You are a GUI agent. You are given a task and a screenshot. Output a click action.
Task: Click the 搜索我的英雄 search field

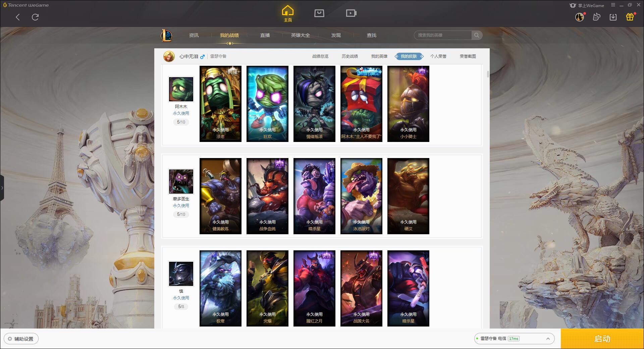tap(443, 35)
